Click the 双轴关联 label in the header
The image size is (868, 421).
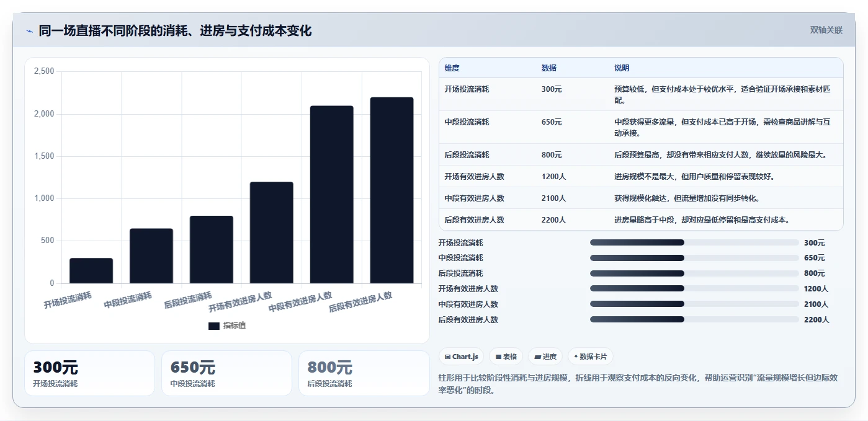click(826, 30)
